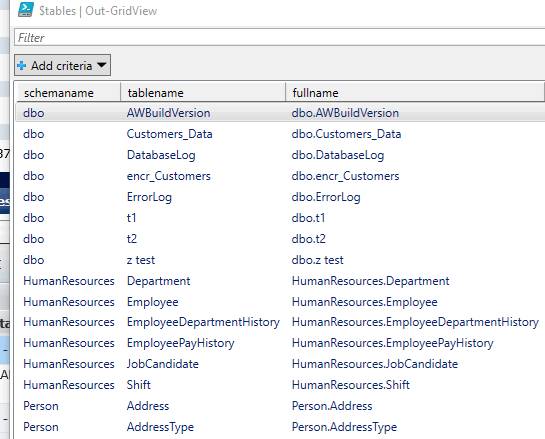
Task: Select the Person.Address fullname cell
Action: pyautogui.click(x=332, y=406)
